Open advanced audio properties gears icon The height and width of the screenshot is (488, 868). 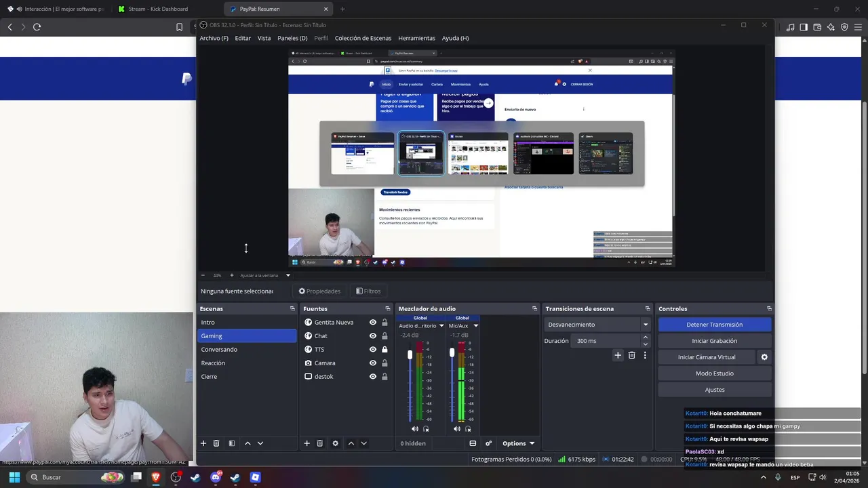pyautogui.click(x=488, y=443)
